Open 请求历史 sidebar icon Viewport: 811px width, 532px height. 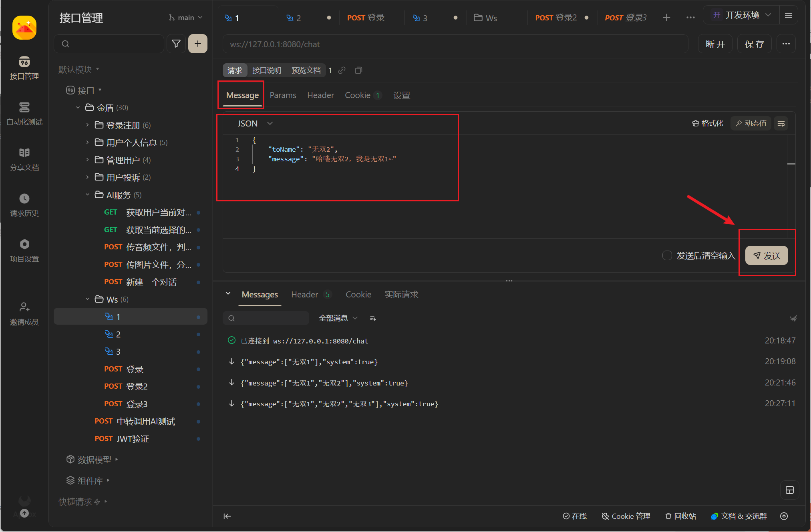tap(24, 205)
